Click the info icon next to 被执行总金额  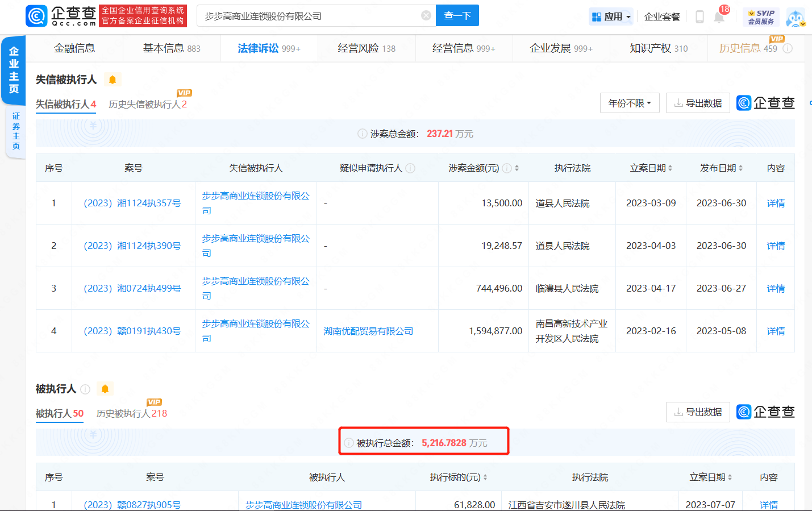click(x=349, y=443)
